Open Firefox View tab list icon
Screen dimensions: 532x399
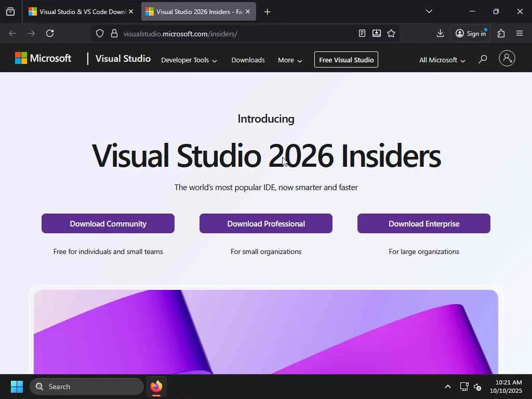pyautogui.click(x=10, y=11)
